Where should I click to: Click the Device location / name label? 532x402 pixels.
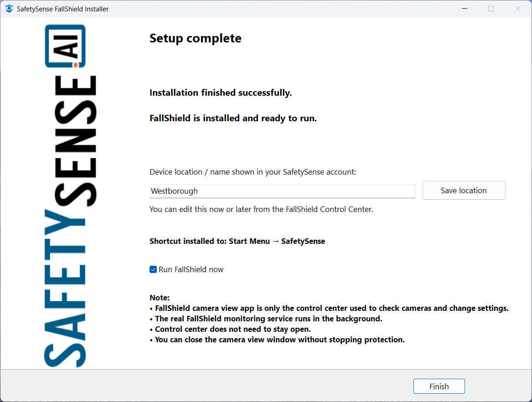pyautogui.click(x=253, y=172)
